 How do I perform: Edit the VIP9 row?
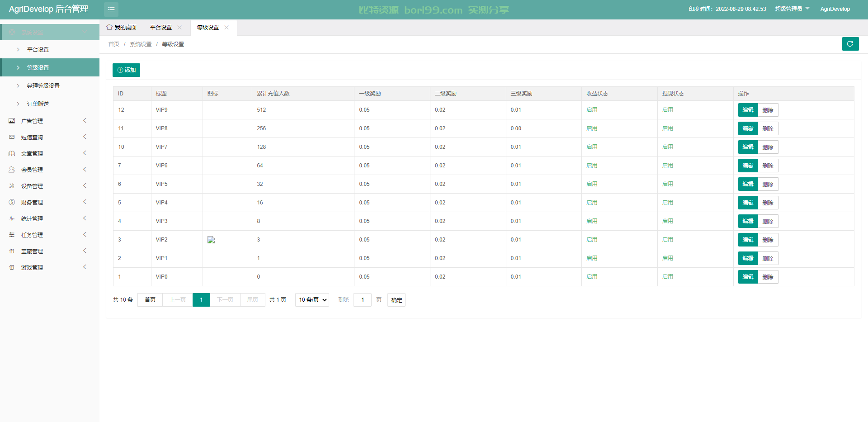pyautogui.click(x=748, y=110)
